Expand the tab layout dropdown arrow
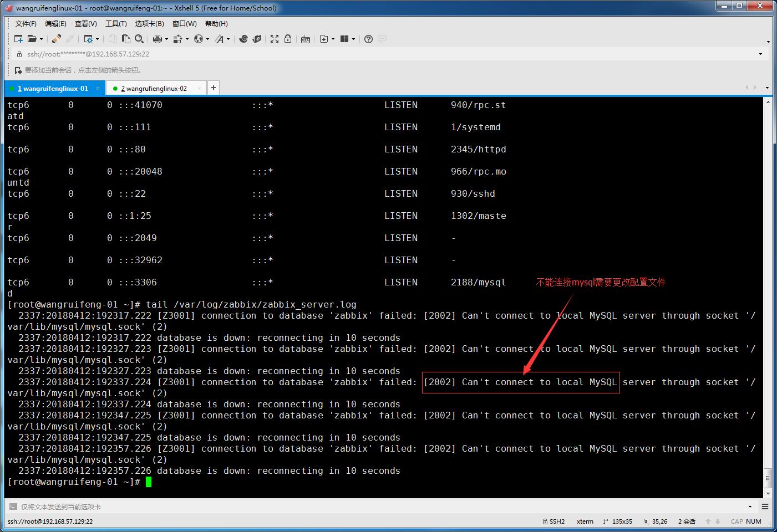Screen dimensions: 777x532 pos(353,39)
